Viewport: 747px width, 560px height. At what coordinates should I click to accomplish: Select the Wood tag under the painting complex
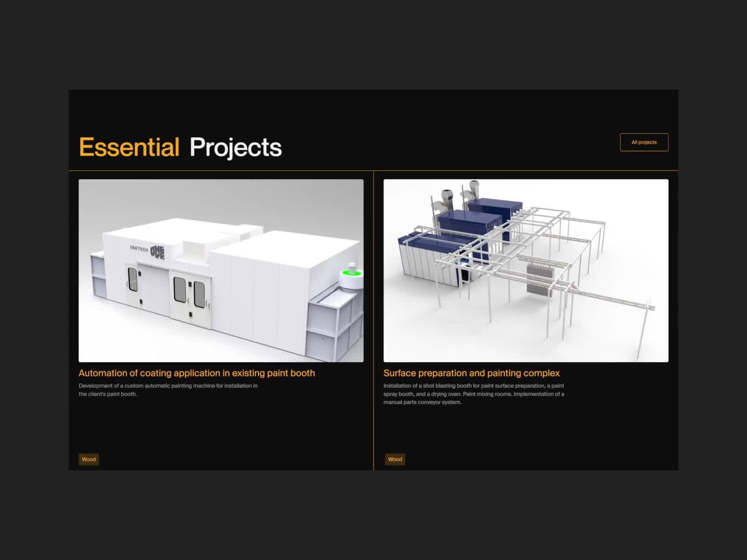(x=395, y=459)
